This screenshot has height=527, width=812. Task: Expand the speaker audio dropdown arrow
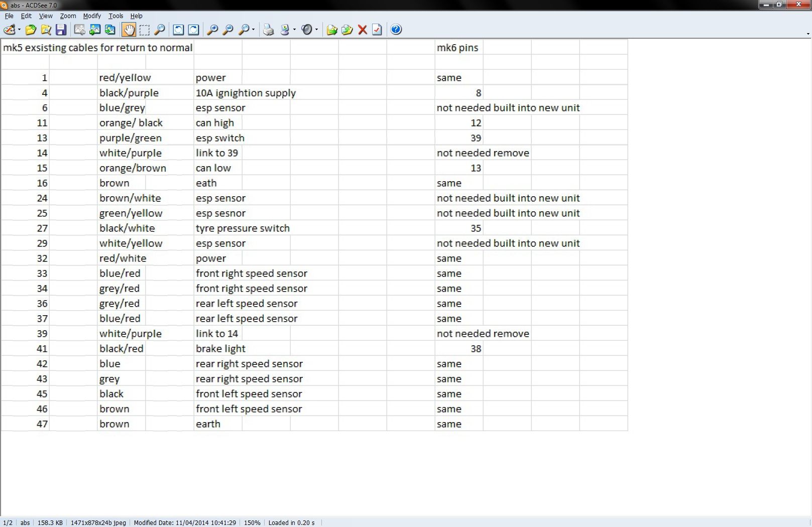tap(316, 30)
